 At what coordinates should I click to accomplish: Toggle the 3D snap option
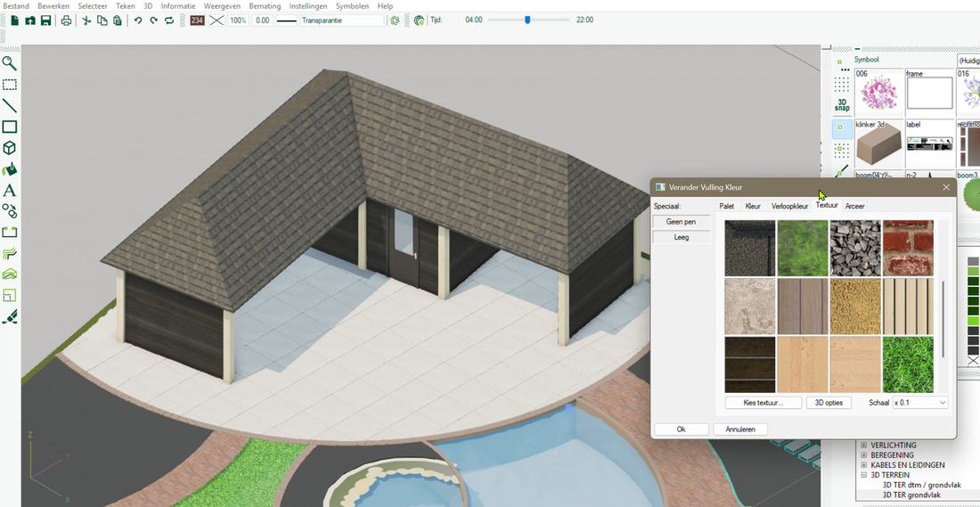pos(842,105)
